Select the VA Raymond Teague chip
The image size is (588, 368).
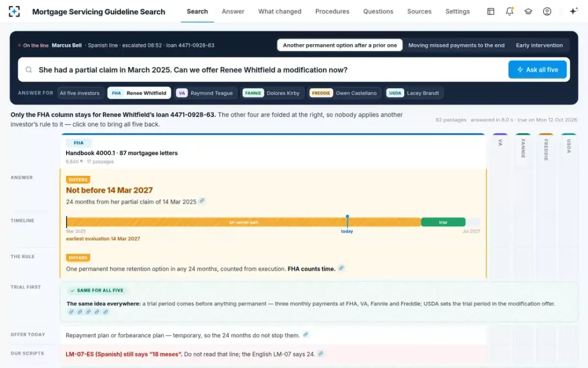click(206, 93)
